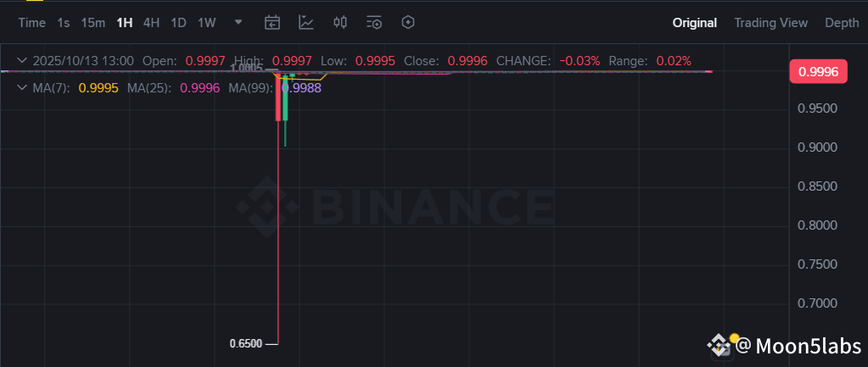
Task: Click the 0.6500 low price marker
Action: pos(246,344)
